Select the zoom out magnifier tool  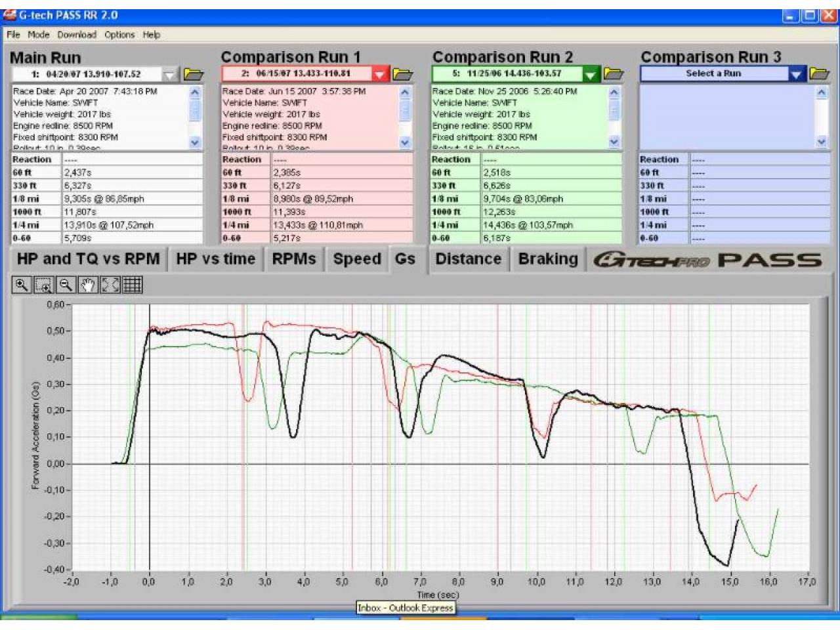pos(66,285)
